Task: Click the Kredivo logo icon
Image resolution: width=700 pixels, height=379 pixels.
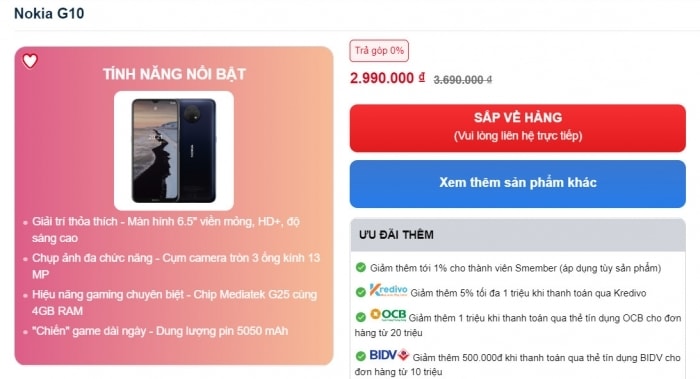Action: (388, 290)
